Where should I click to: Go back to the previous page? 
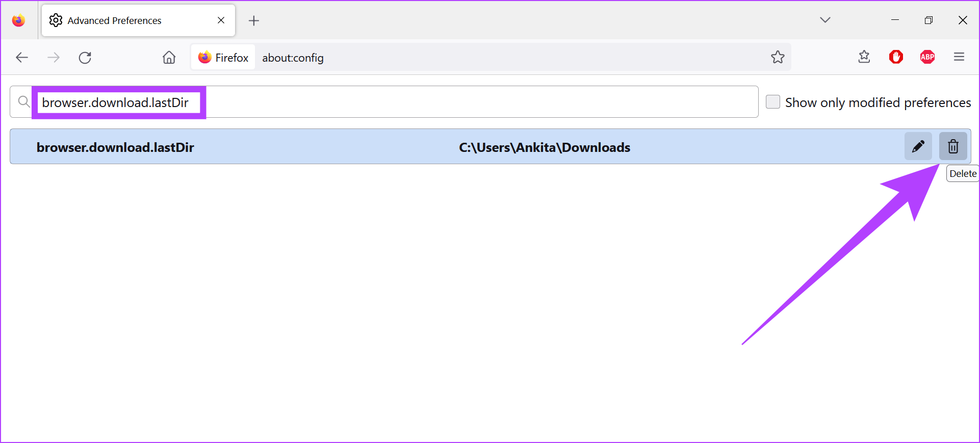[22, 58]
